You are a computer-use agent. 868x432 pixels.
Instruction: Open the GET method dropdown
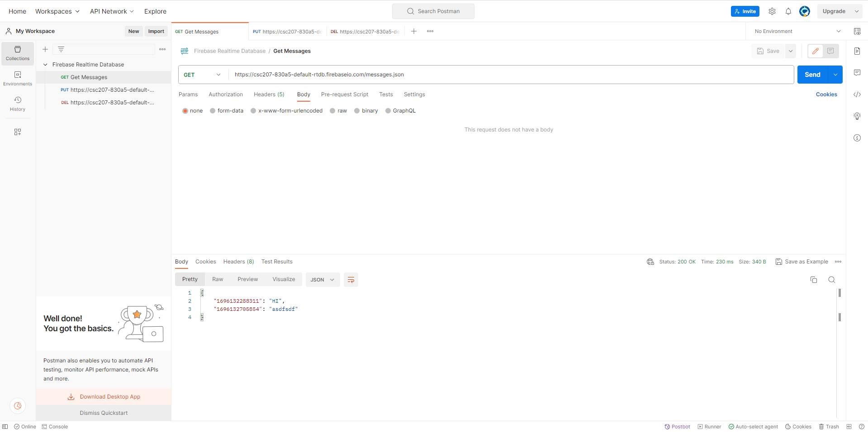tap(203, 75)
